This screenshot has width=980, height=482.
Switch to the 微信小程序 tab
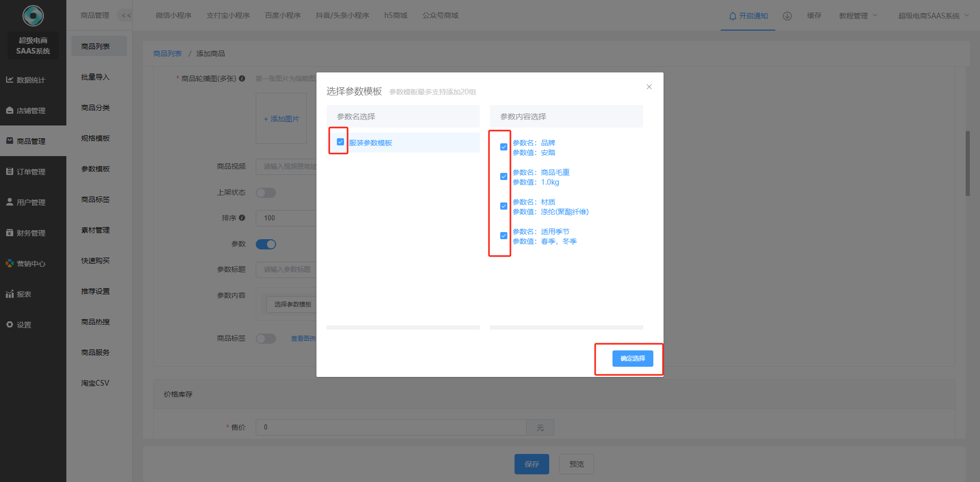pos(174,16)
